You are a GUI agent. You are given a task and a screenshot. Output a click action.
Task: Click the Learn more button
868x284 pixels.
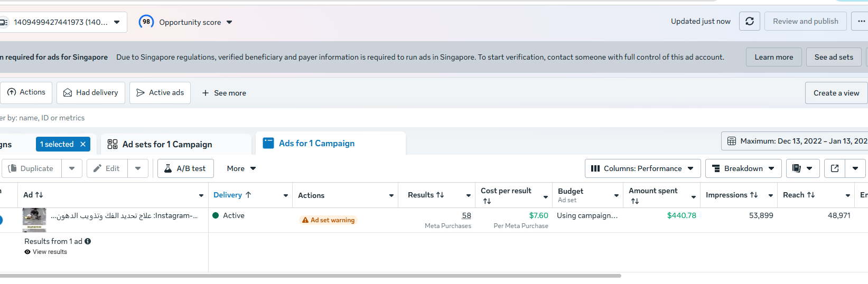(773, 57)
